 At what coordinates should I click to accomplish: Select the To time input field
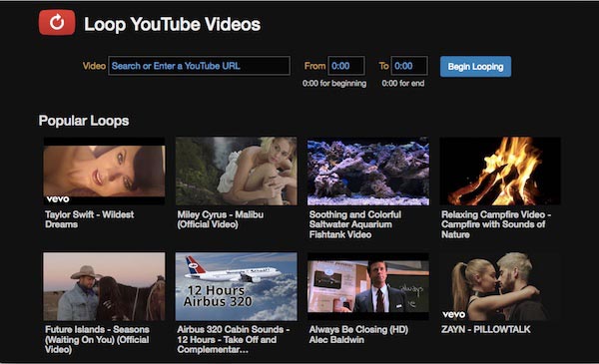409,66
